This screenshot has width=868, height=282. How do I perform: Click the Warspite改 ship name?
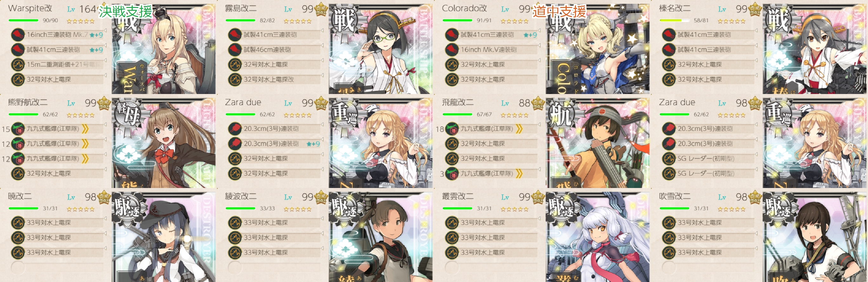click(x=30, y=9)
